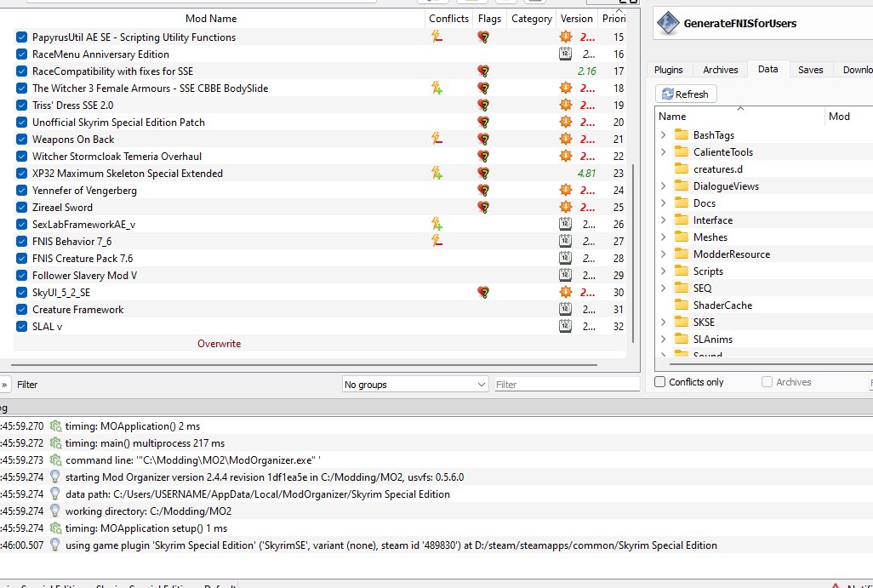Uncheck Unofficial Skyrim Special Edition Patch
Screen dimensions: 873x588
click(22, 122)
